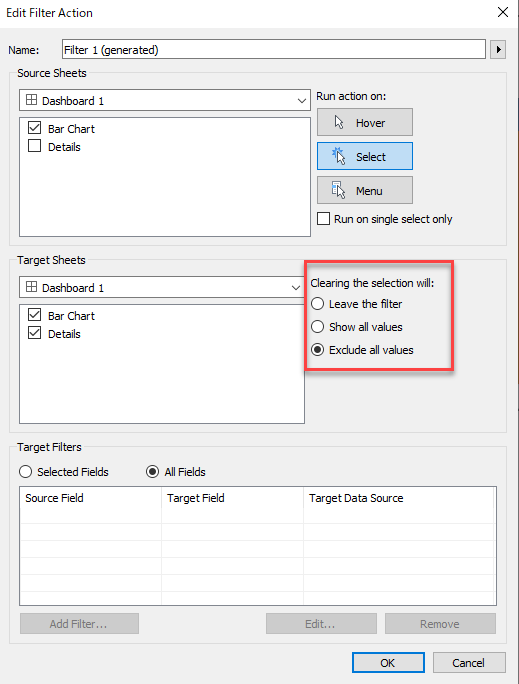The image size is (519, 684).
Task: Open Source Sheets Dashboard 1 dropdown
Action: 165,100
